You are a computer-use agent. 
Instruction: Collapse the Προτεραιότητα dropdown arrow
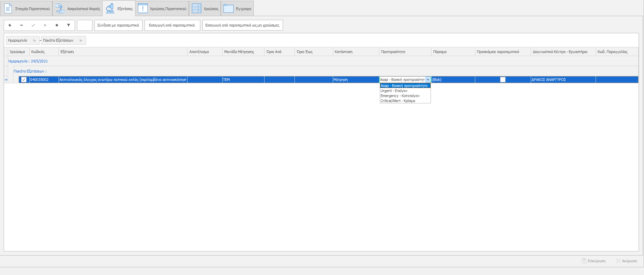tap(428, 80)
